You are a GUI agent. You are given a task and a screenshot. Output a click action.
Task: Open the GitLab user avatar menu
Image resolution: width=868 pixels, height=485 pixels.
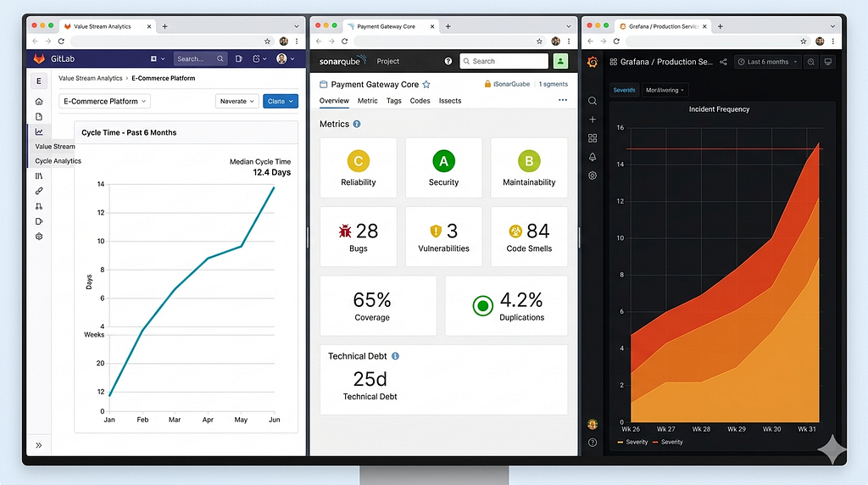[286, 59]
